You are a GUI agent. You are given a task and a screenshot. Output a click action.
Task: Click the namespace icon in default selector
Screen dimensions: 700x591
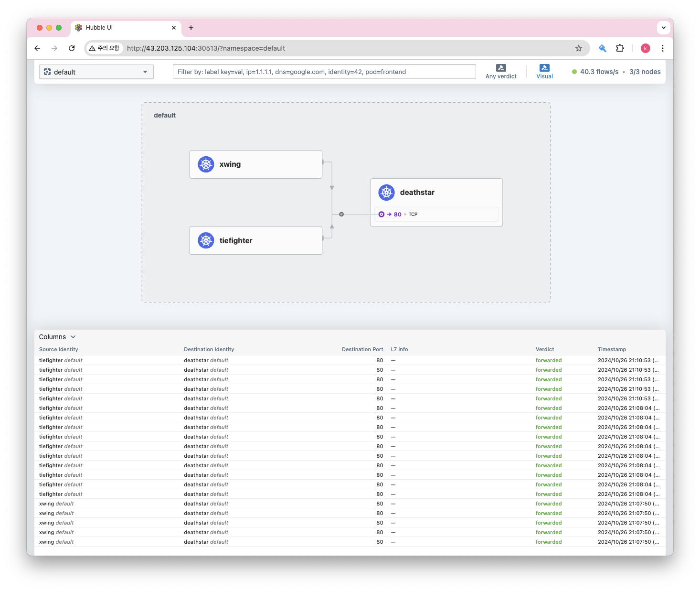pyautogui.click(x=47, y=72)
